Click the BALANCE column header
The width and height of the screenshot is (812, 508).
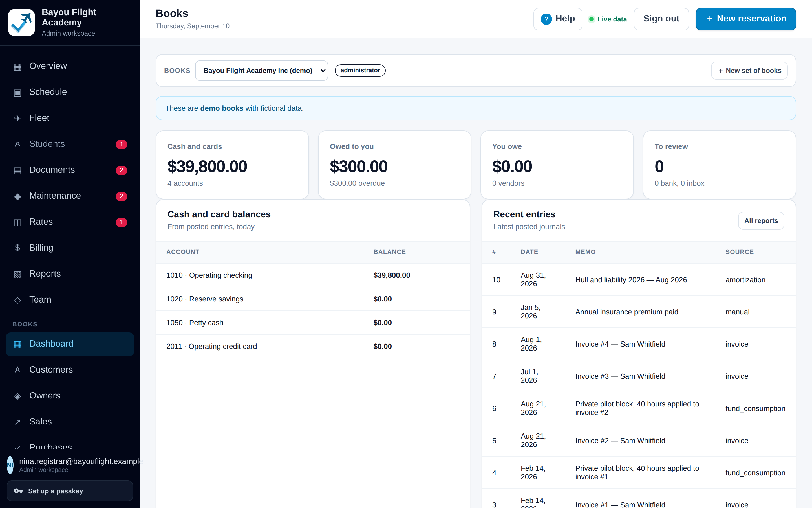tap(390, 252)
